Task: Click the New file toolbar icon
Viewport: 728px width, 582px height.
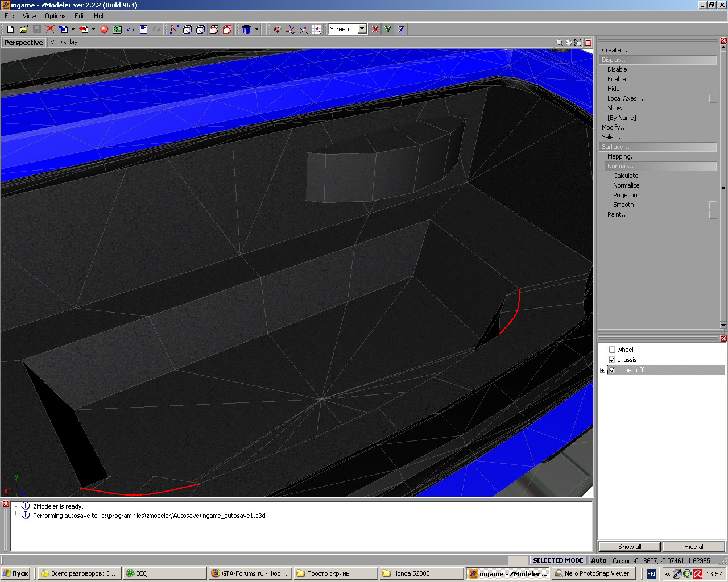Action: 10,29
